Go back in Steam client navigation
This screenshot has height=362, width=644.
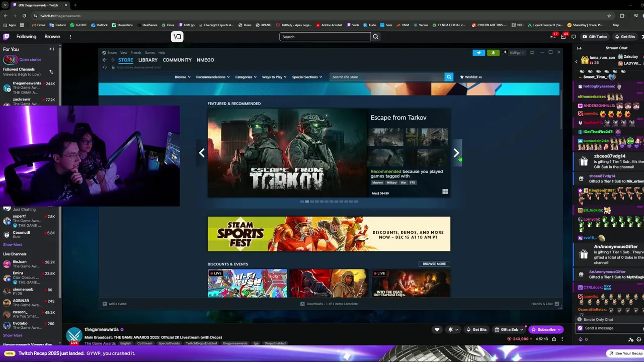coord(105,60)
